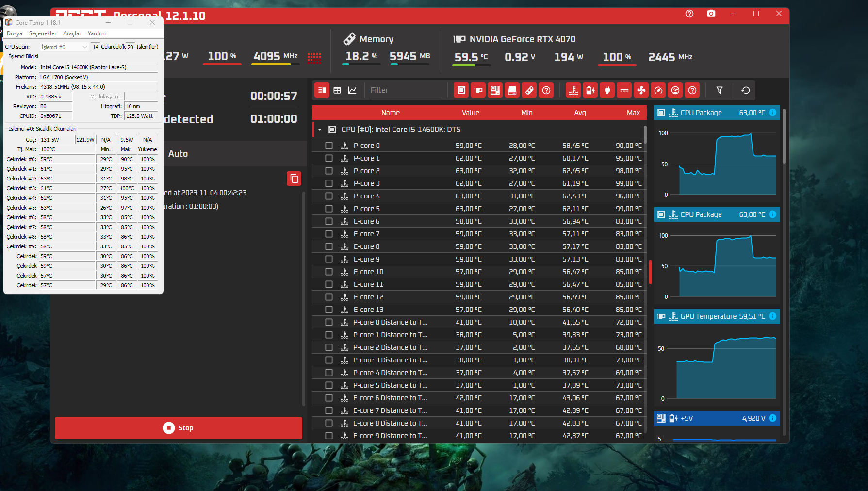Click the 5945 MB memory readout
The image size is (868, 491).
click(410, 56)
